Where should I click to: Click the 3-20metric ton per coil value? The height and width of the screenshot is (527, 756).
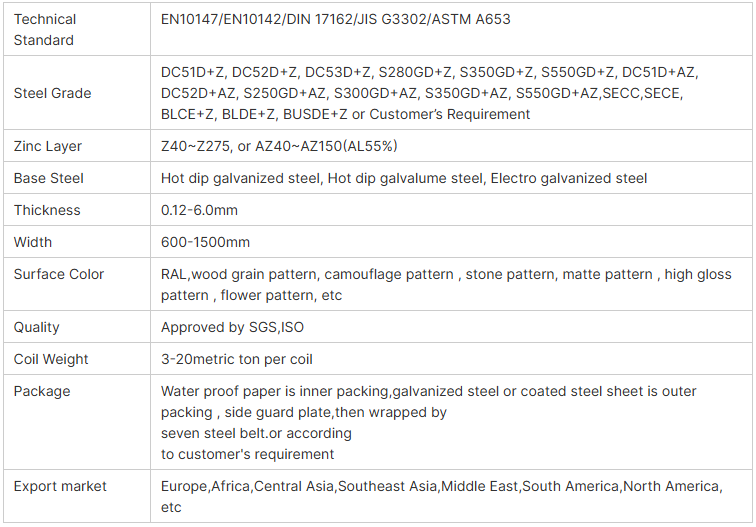tap(236, 359)
